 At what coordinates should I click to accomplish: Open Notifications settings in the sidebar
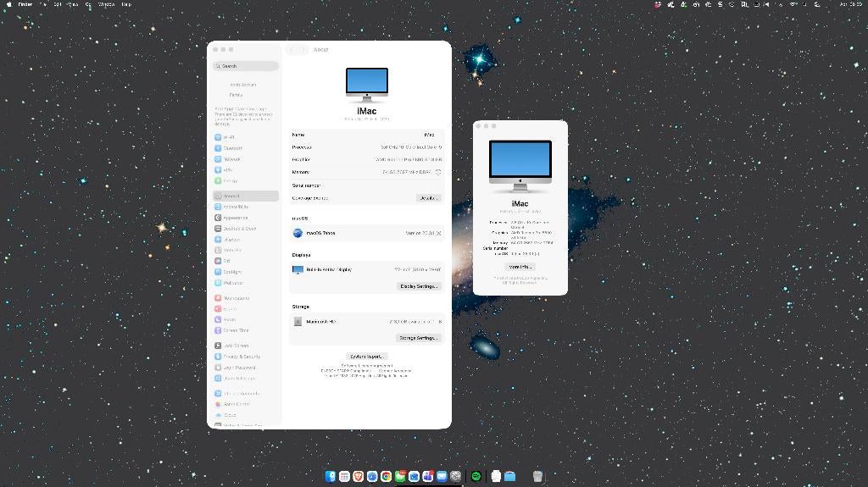(x=245, y=298)
